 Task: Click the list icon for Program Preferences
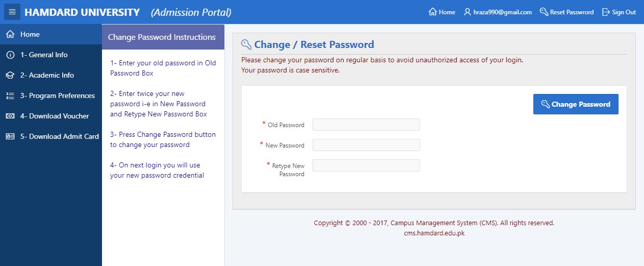click(10, 95)
